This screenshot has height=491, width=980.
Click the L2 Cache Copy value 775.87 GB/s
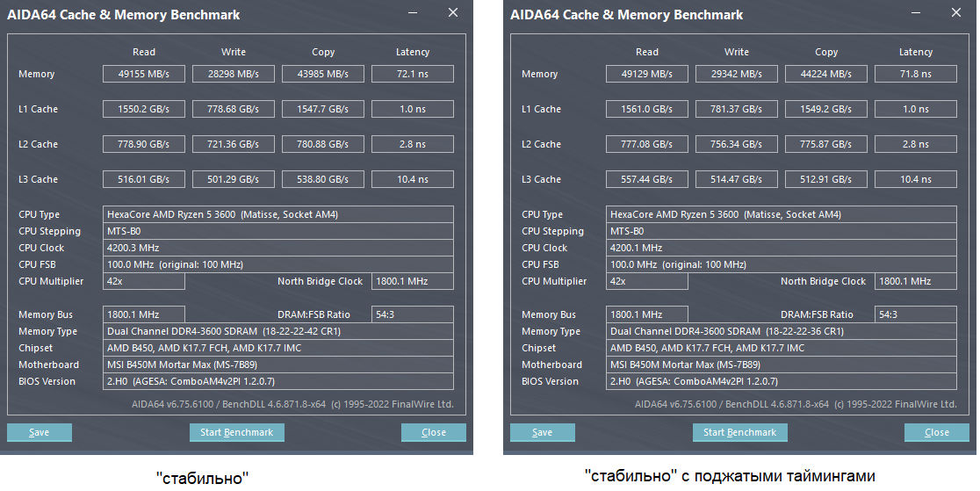coord(826,144)
